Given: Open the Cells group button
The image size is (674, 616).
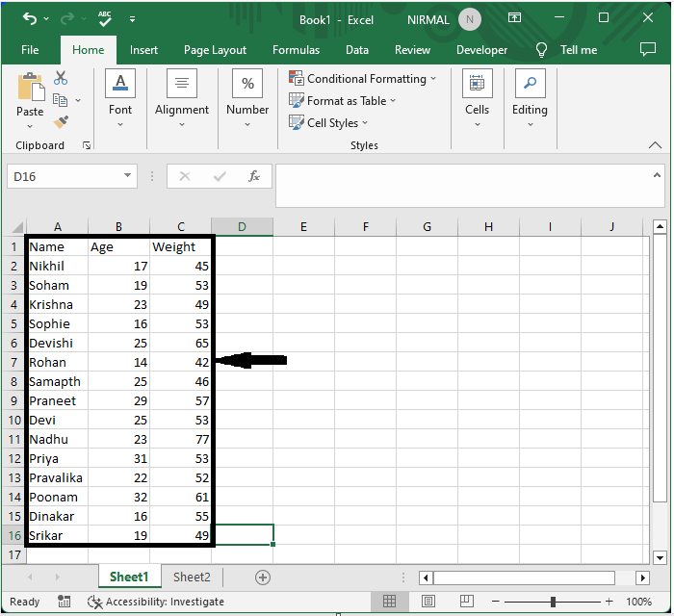Looking at the screenshot, I should click(478, 98).
